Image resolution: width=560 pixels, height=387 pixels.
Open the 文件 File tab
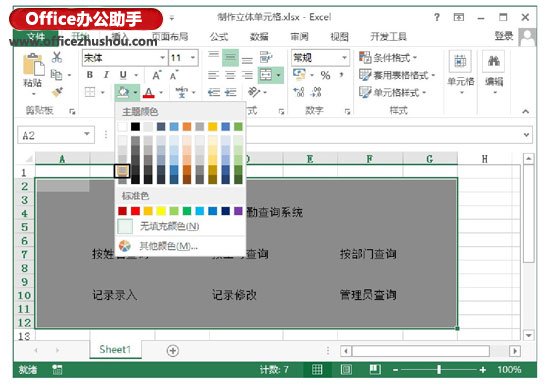point(36,36)
